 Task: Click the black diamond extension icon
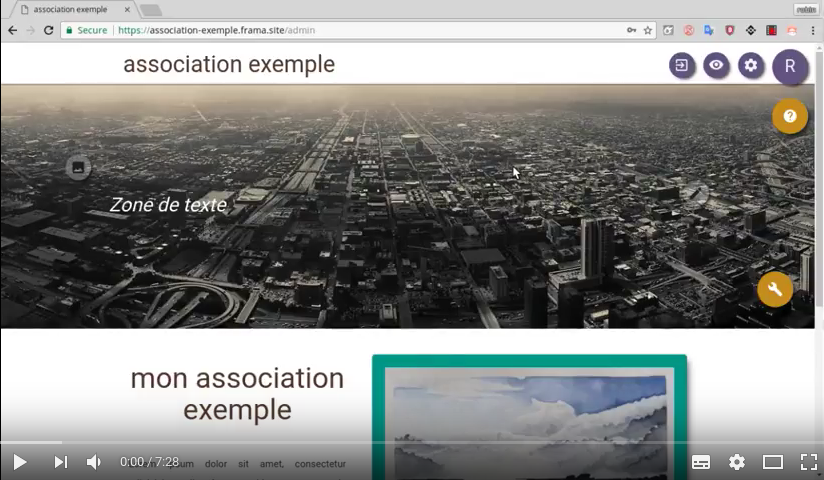[750, 30]
